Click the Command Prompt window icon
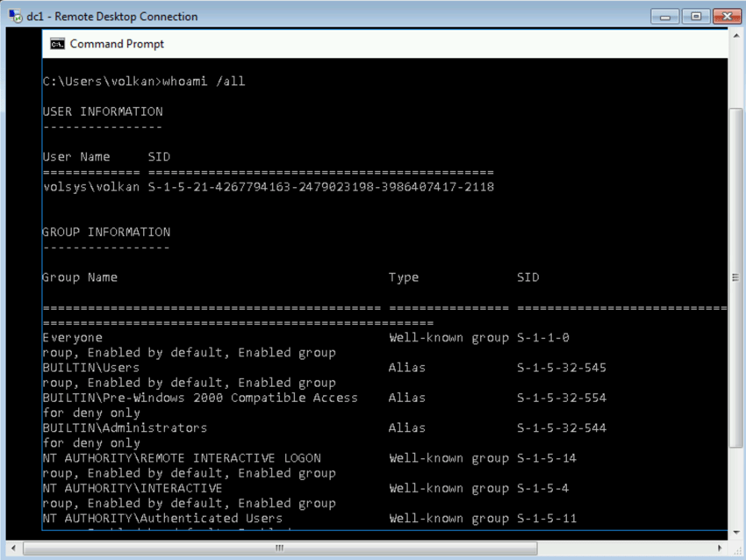 57,44
